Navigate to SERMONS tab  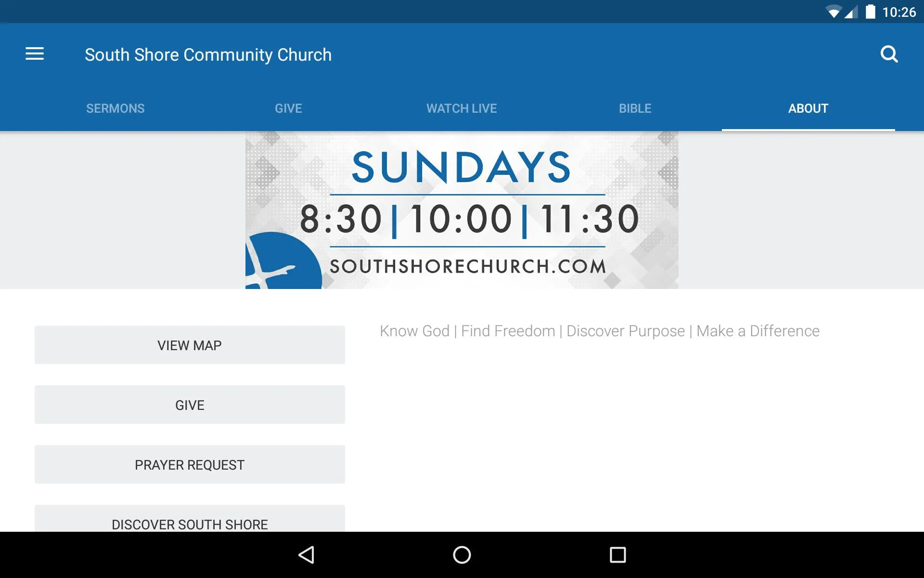coord(115,108)
